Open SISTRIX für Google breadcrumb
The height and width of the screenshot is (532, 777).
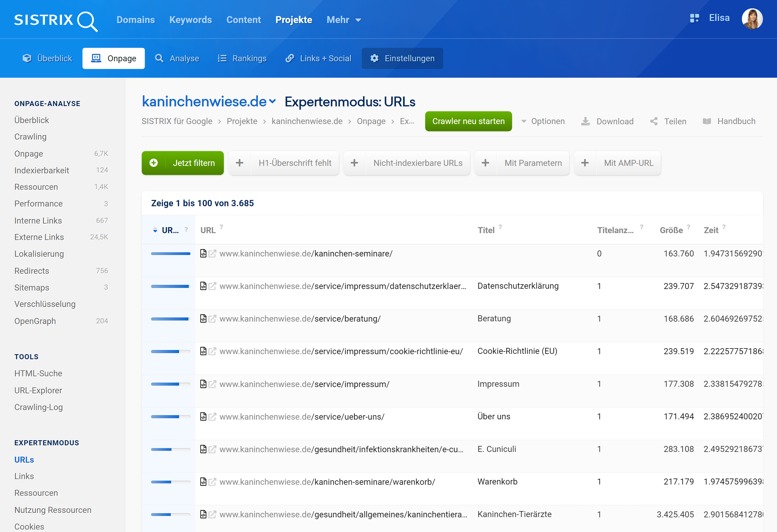coord(177,121)
